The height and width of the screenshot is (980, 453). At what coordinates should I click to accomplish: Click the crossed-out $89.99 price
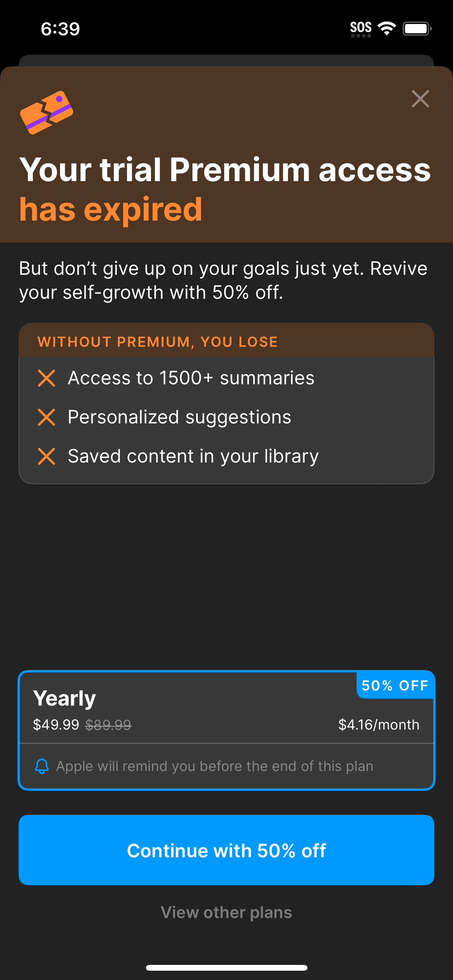point(108,725)
